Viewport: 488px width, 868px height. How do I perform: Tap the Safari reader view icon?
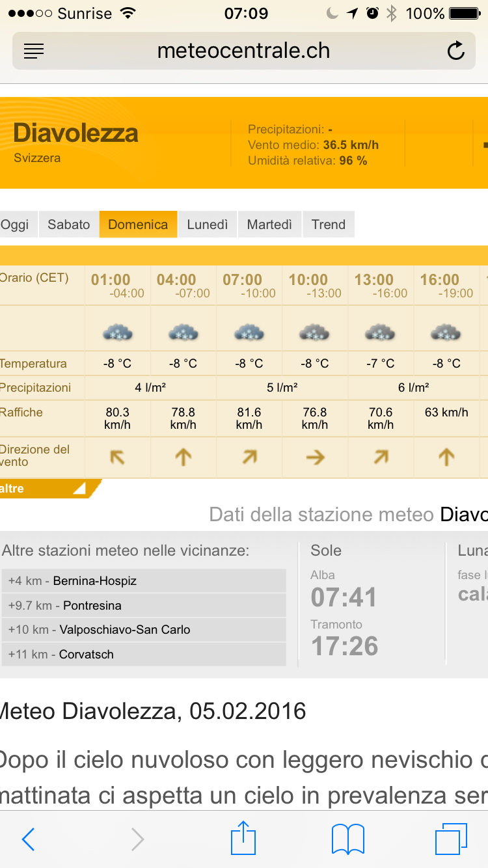tap(34, 51)
